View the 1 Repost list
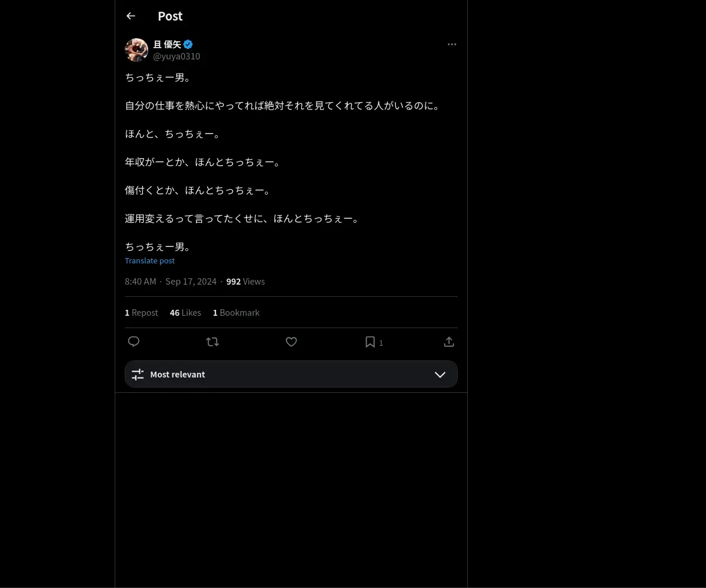Screen dimensions: 706x588 coord(141,313)
